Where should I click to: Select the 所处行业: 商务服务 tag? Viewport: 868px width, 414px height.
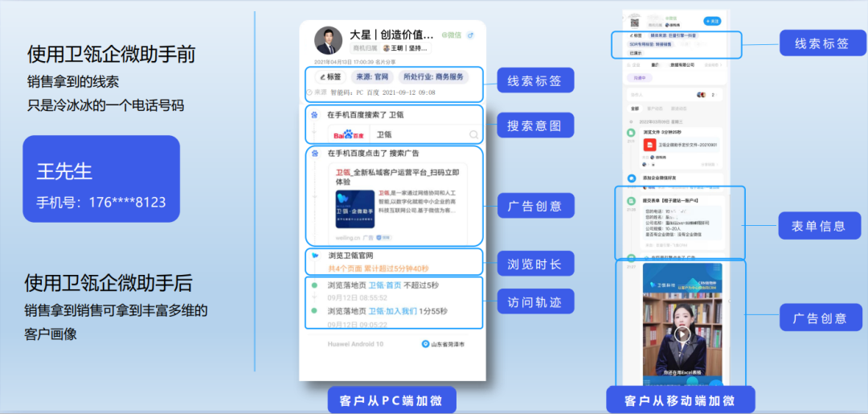coord(433,77)
